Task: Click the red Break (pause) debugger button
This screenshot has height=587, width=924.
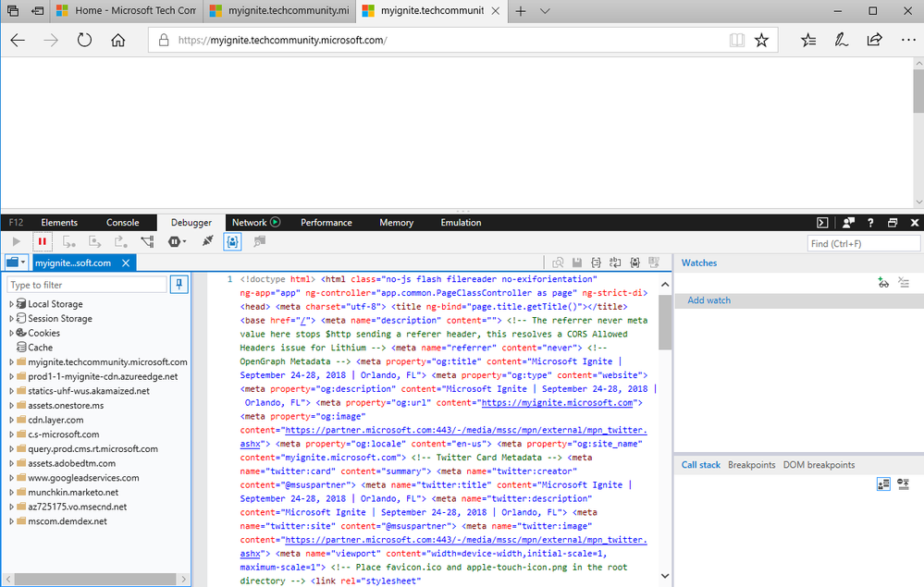Action: click(42, 241)
